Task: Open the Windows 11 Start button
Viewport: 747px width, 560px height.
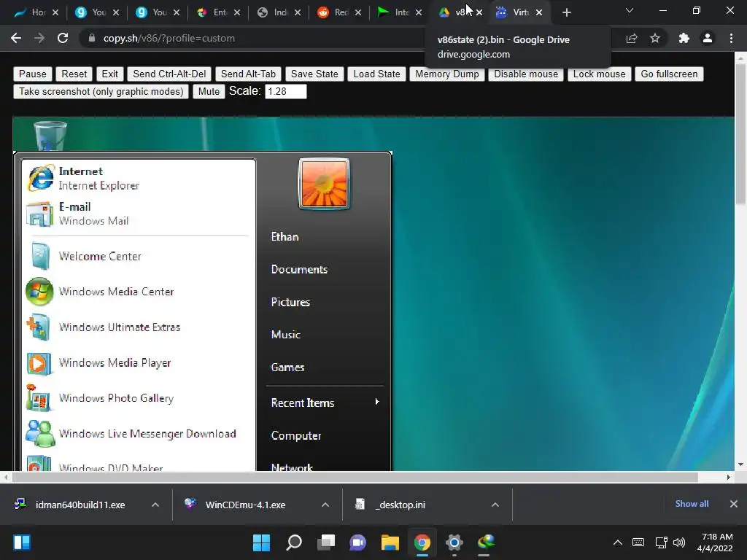Action: [261, 542]
